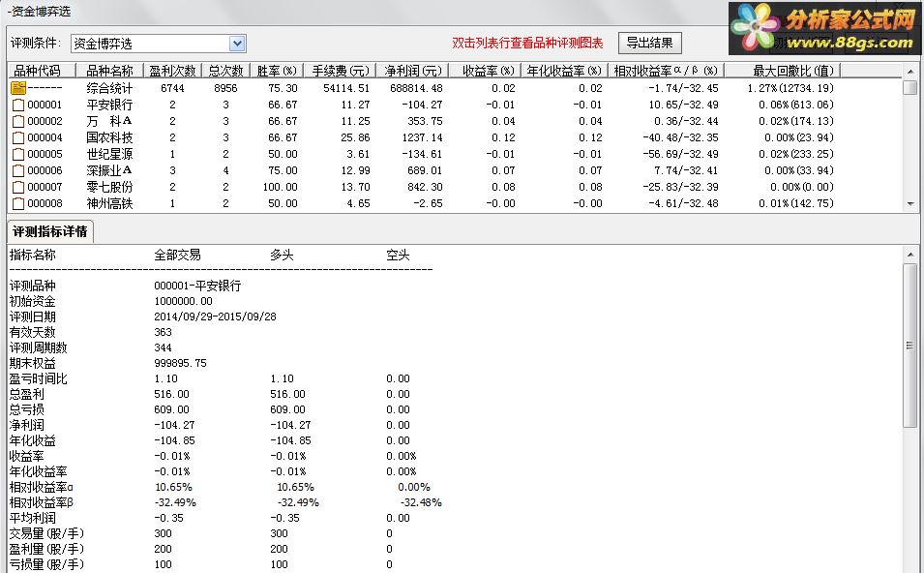This screenshot has height=573, width=924.
Task: Click the icon beside stock 000007
Action: click(x=18, y=188)
